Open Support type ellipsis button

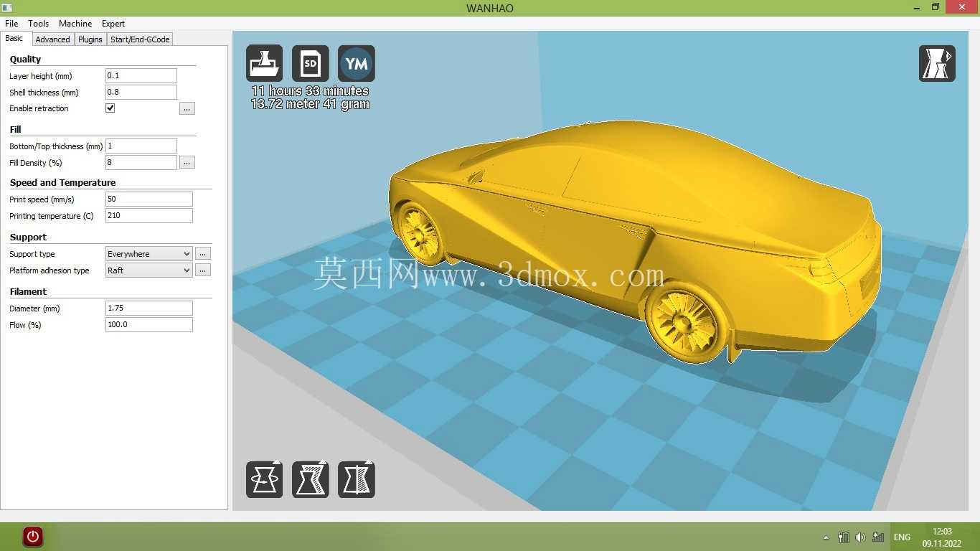[x=203, y=254]
